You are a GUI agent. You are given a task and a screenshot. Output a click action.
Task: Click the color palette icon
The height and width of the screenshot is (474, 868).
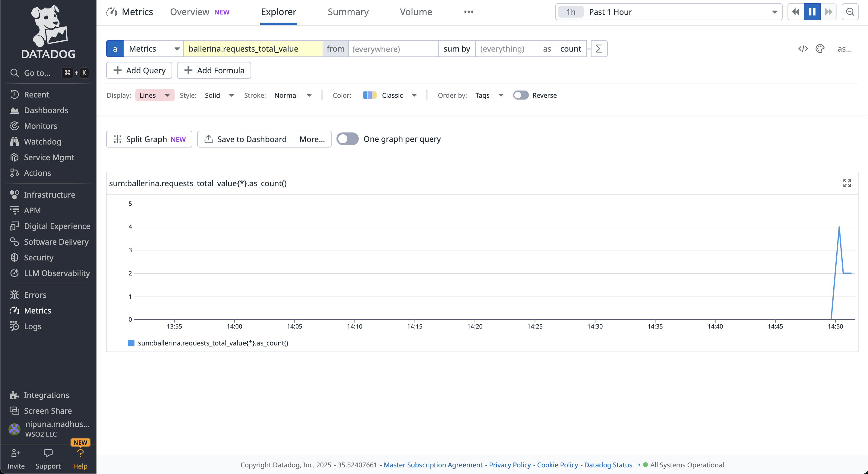820,49
